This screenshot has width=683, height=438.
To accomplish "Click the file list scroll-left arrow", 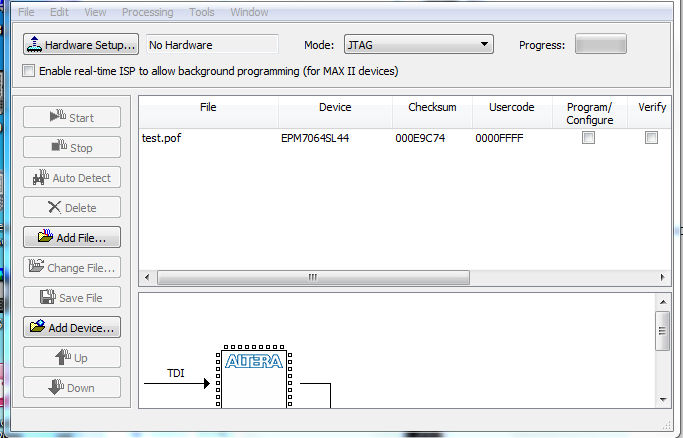I will coord(147,277).
